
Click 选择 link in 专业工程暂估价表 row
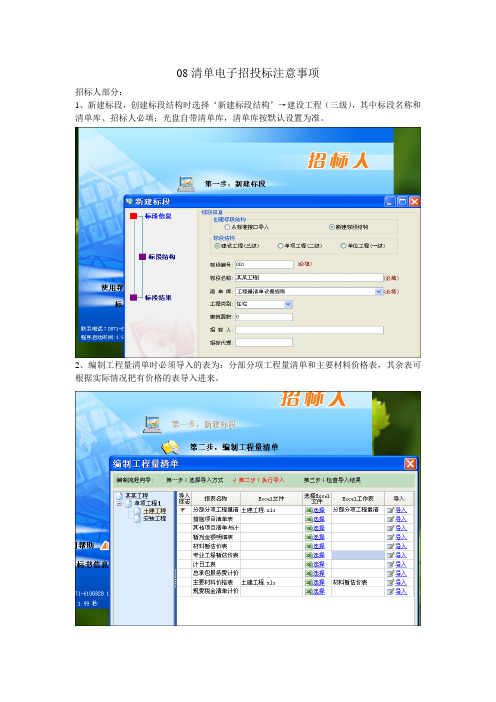point(319,555)
